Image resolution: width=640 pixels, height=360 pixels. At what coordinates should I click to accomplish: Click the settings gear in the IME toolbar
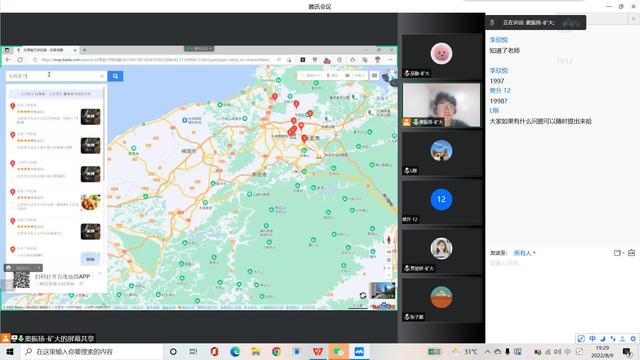click(x=633, y=339)
